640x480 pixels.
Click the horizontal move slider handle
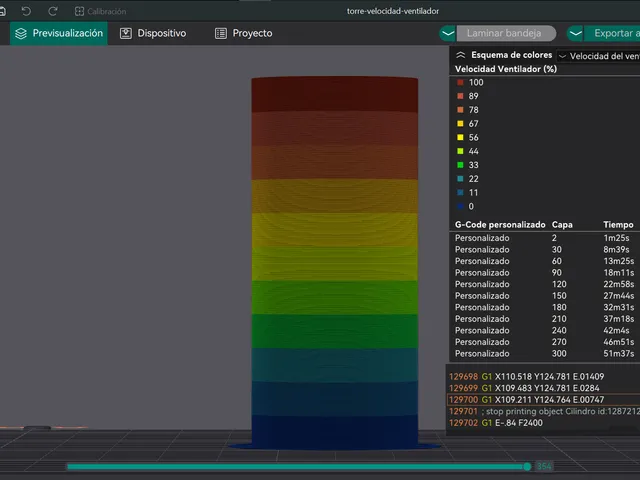(x=527, y=467)
